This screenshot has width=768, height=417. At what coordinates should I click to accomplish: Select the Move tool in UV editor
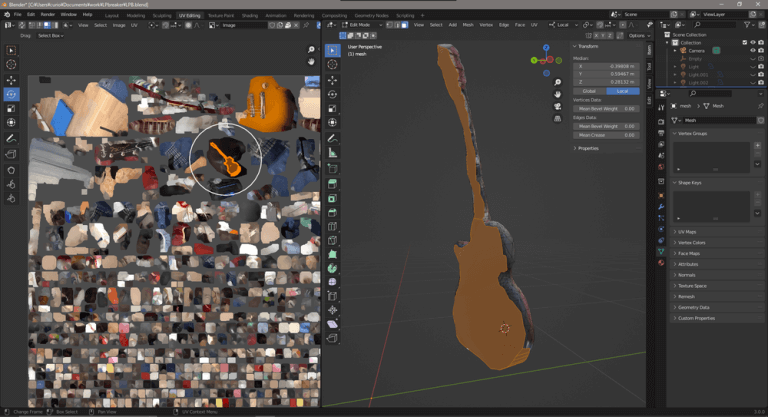coord(11,80)
